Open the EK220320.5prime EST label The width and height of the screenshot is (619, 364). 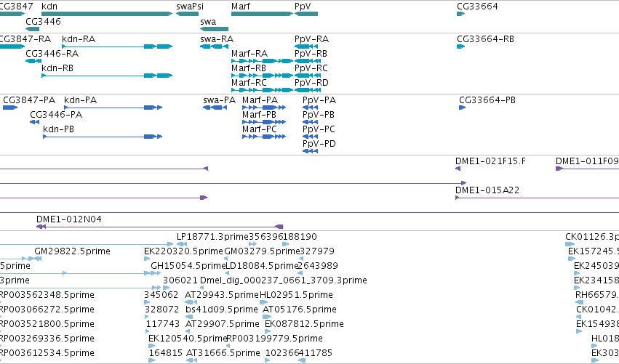pos(183,251)
